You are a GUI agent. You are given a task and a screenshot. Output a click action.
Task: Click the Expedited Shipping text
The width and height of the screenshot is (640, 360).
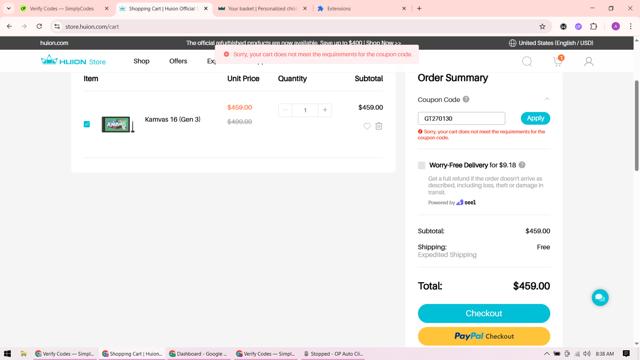coord(447,255)
